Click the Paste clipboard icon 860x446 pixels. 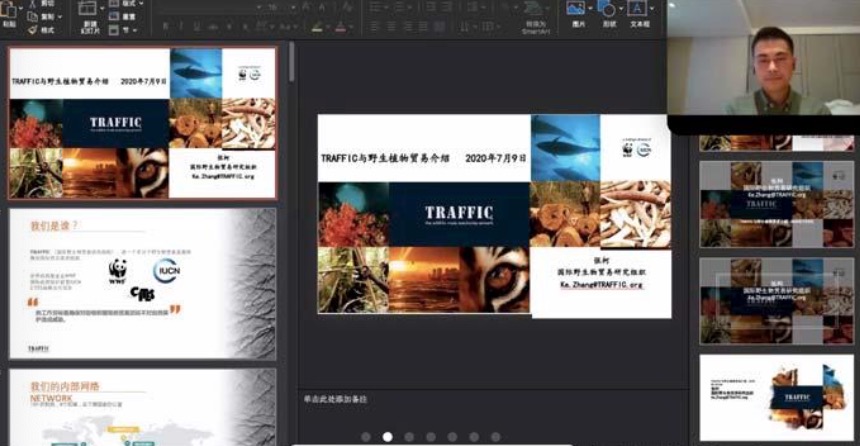click(8, 9)
